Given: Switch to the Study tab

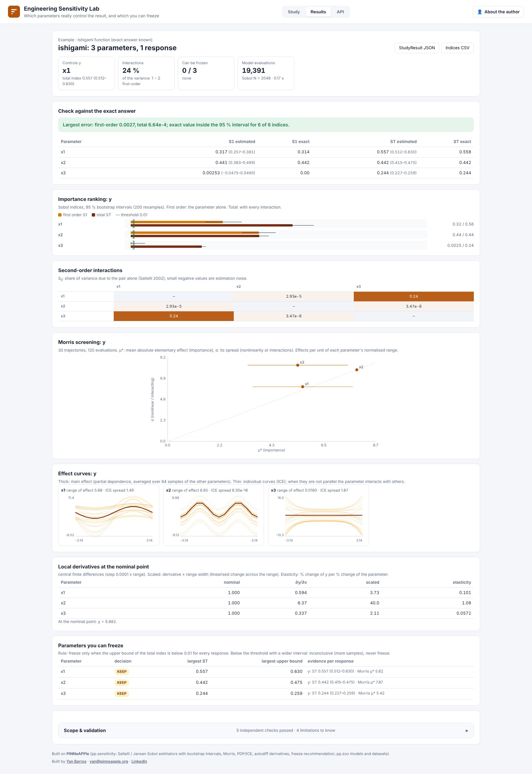Looking at the screenshot, I should (294, 12).
